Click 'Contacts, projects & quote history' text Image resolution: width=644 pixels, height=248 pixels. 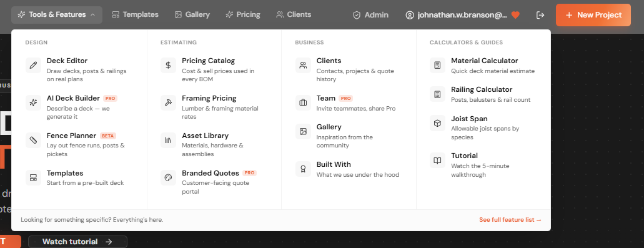click(355, 75)
